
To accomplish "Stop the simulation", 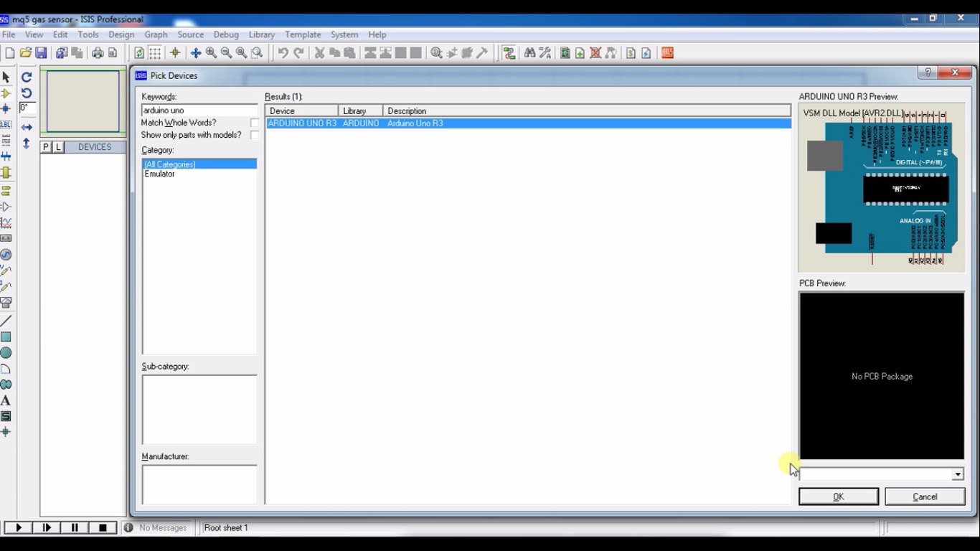I will pos(103,527).
